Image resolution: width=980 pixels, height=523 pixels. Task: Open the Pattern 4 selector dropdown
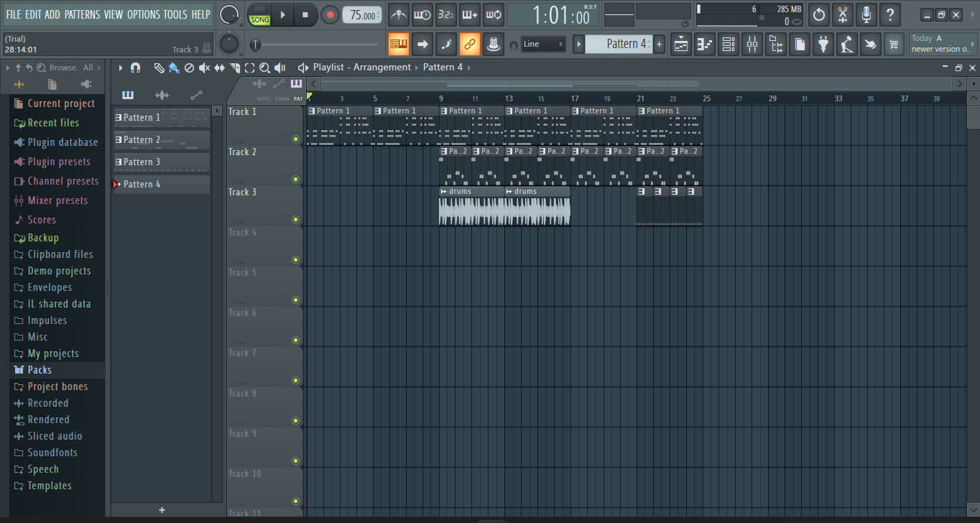click(619, 45)
